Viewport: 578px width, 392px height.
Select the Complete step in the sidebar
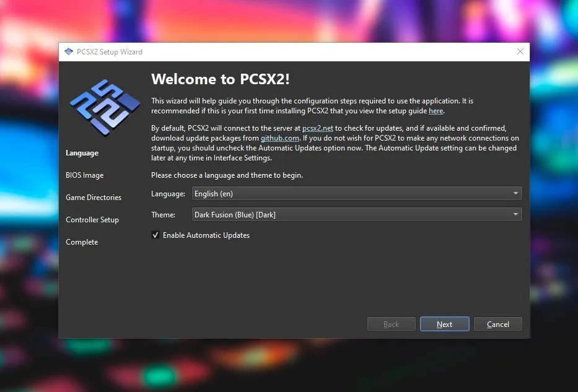tap(82, 242)
